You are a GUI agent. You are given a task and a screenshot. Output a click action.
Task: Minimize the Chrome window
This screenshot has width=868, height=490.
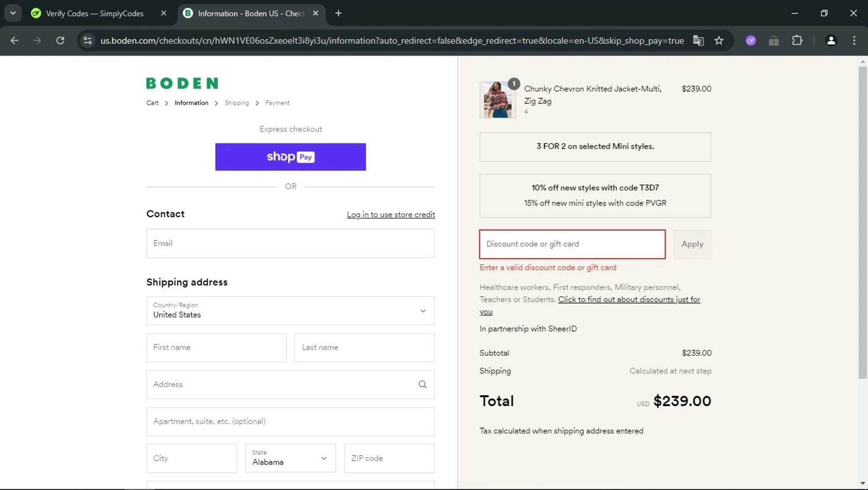[795, 13]
